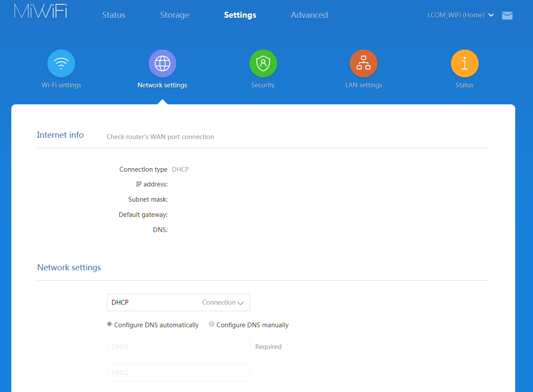The height and width of the screenshot is (392, 533).
Task: Click the Connection type DHCP value
Action: [x=180, y=169]
